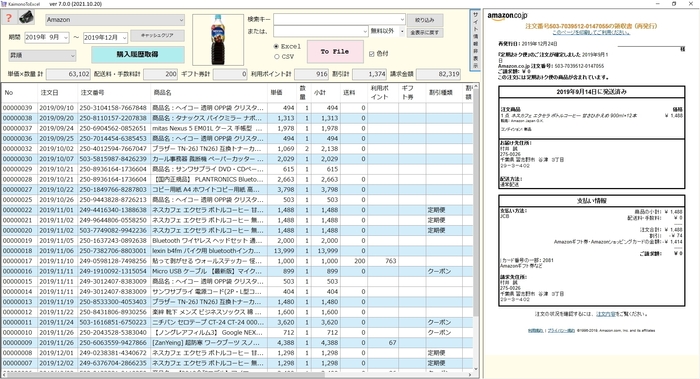Select row number 00000039
The width and height of the screenshot is (700, 379).
18,108
